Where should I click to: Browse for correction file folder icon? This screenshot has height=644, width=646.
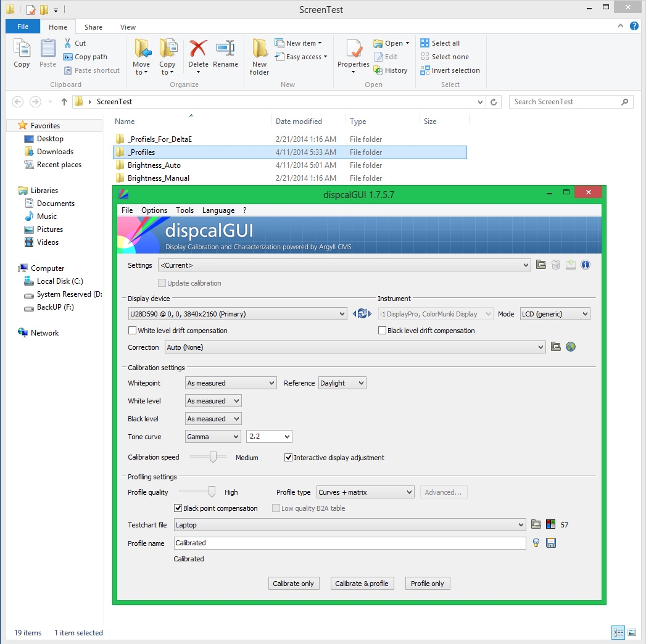pos(556,347)
